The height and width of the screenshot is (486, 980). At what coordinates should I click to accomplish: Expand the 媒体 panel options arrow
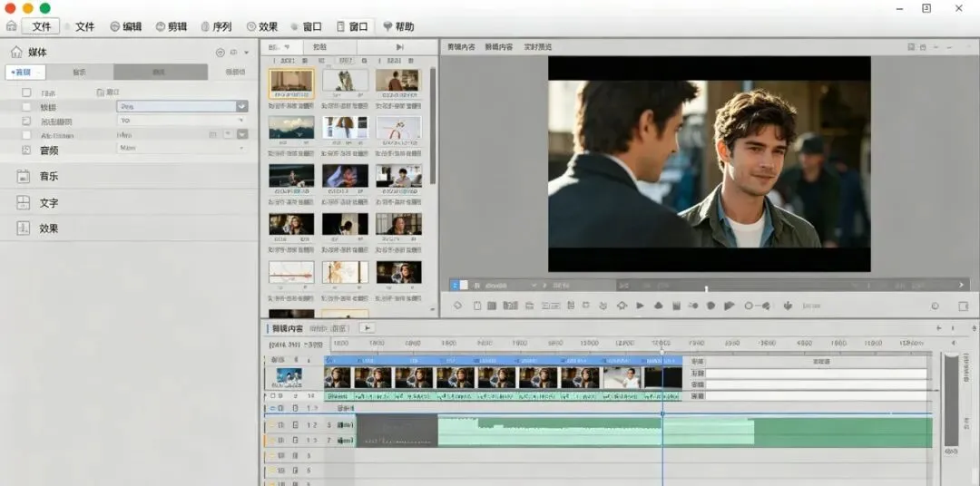[x=246, y=53]
